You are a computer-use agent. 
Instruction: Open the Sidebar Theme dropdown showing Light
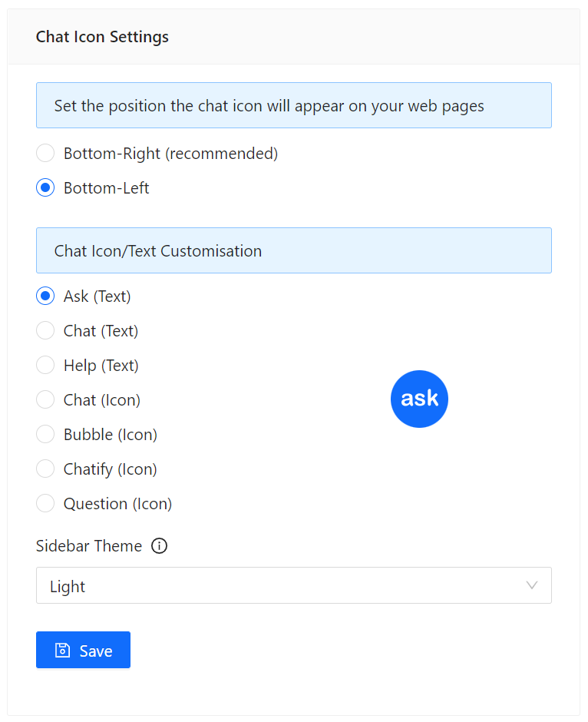pos(293,586)
